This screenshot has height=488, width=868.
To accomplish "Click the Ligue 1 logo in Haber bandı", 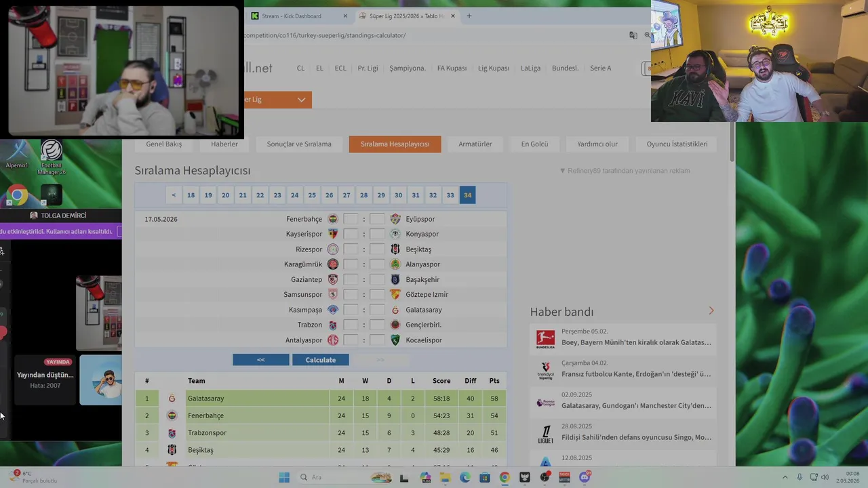I will tap(545, 434).
